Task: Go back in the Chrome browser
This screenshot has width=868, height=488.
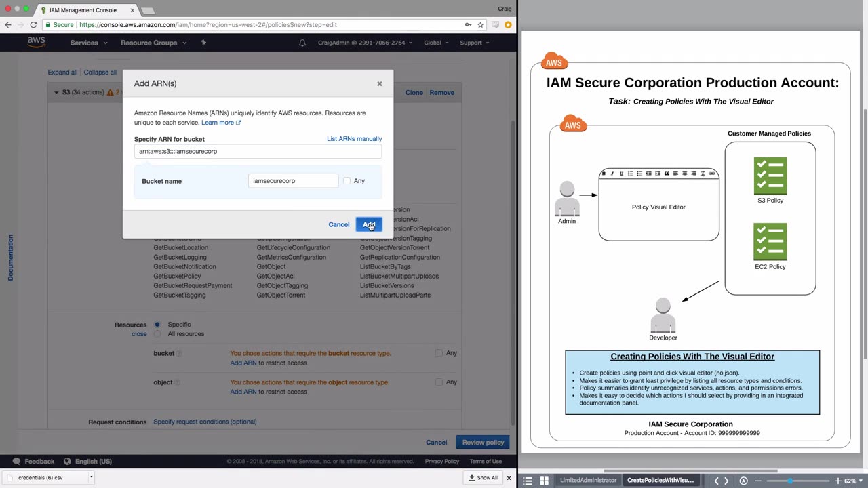Action: (8, 25)
